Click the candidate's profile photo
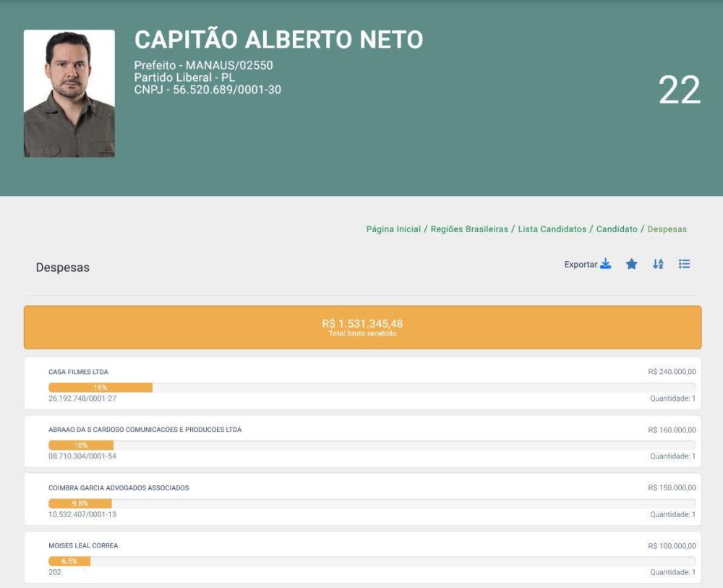The image size is (723, 588). tap(69, 93)
